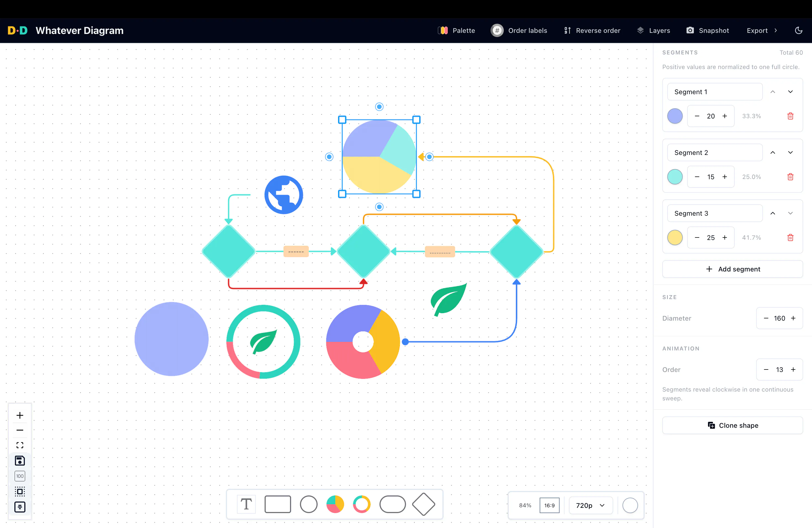Screen dimensions: 812x528
Task: Click the blue globe icon on canvas
Action: (284, 195)
